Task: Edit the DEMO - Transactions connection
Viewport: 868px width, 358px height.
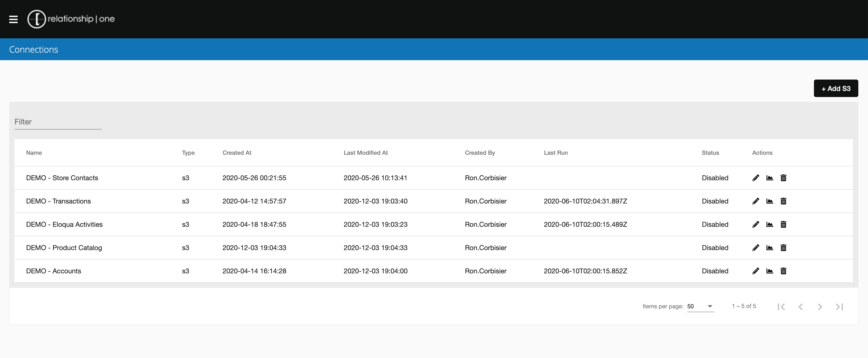Action: coord(756,201)
